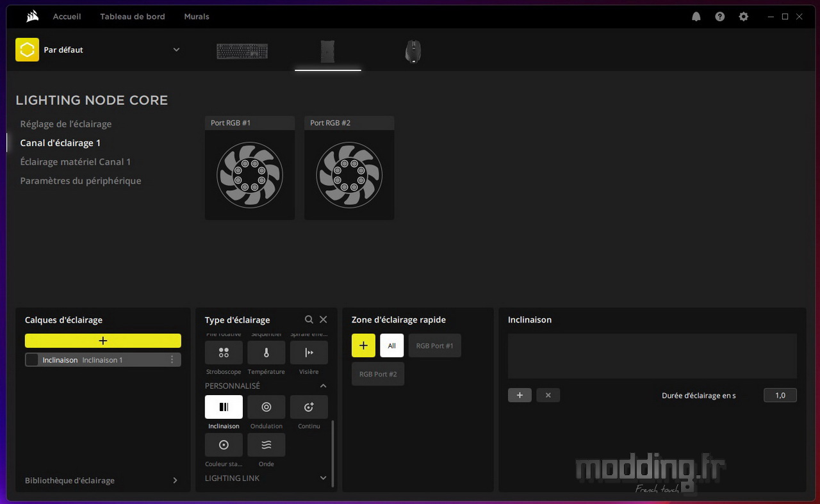Search lighting types with magnifier icon
This screenshot has height=504, width=820.
(x=309, y=320)
